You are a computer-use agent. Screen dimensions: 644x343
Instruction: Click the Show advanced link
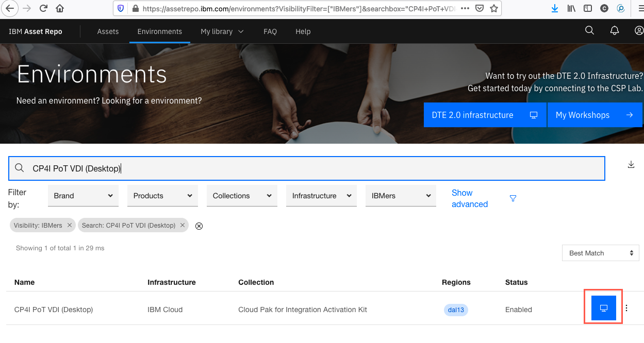(x=470, y=198)
